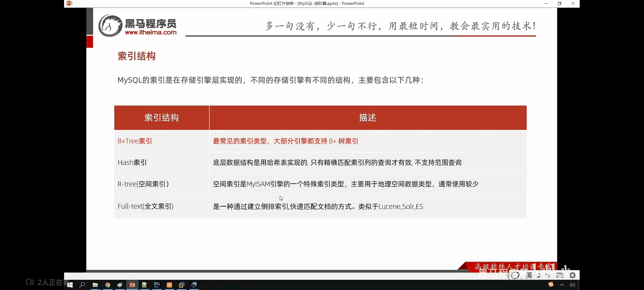This screenshot has height=290, width=644.
Task: Open DataGrip from the taskbar
Action: 157,285
